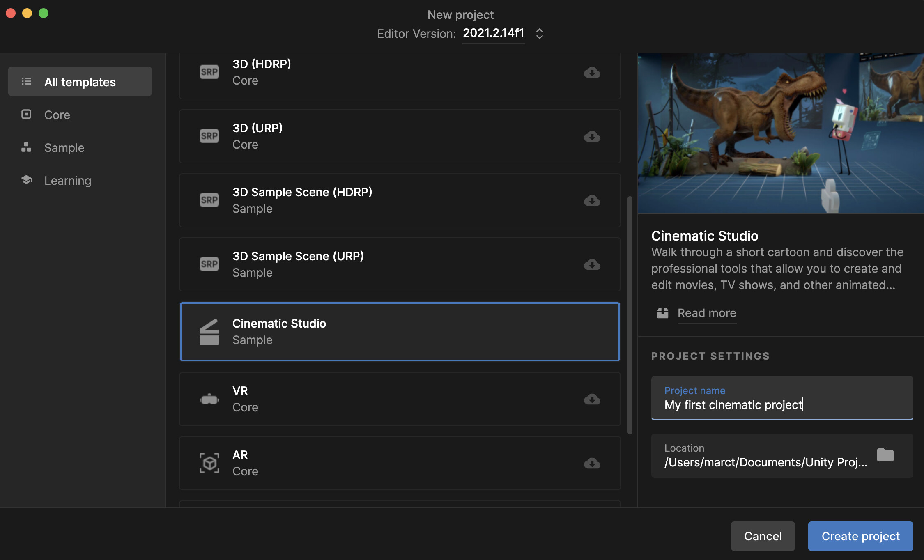Viewport: 924px width, 560px height.
Task: Select the All templates category
Action: point(80,81)
